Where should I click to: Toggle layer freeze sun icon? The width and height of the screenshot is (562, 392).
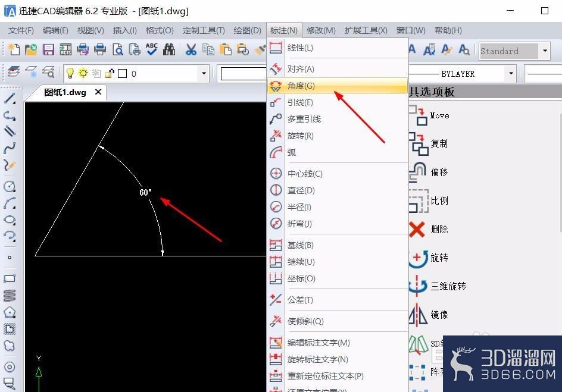(83, 73)
